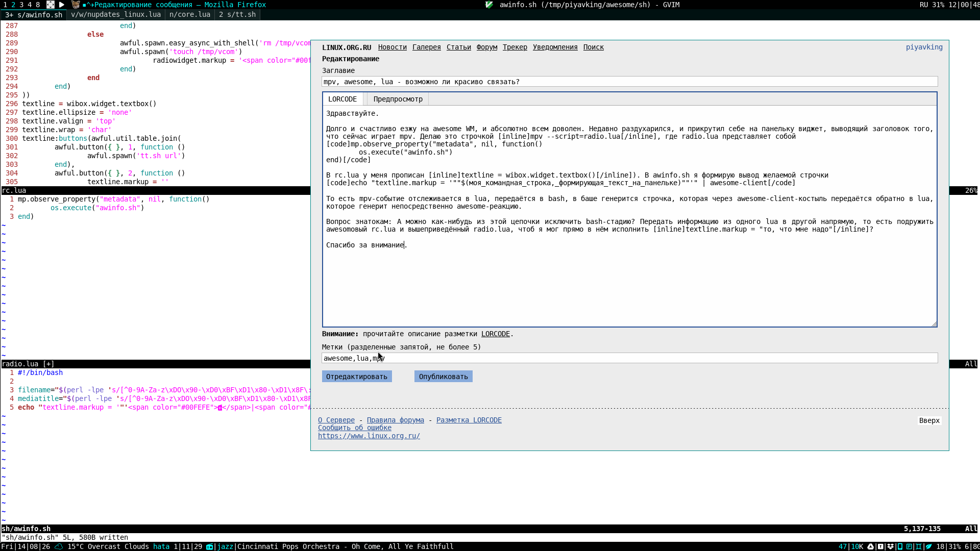980x551 pixels.
Task: Click in the Заглавие title field
Action: tap(630, 82)
